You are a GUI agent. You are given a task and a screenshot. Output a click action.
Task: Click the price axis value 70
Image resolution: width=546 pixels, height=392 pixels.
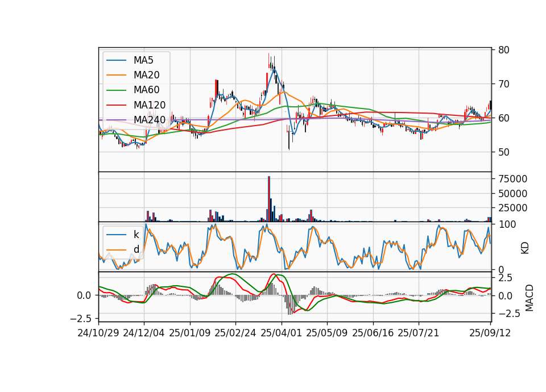[503, 84]
